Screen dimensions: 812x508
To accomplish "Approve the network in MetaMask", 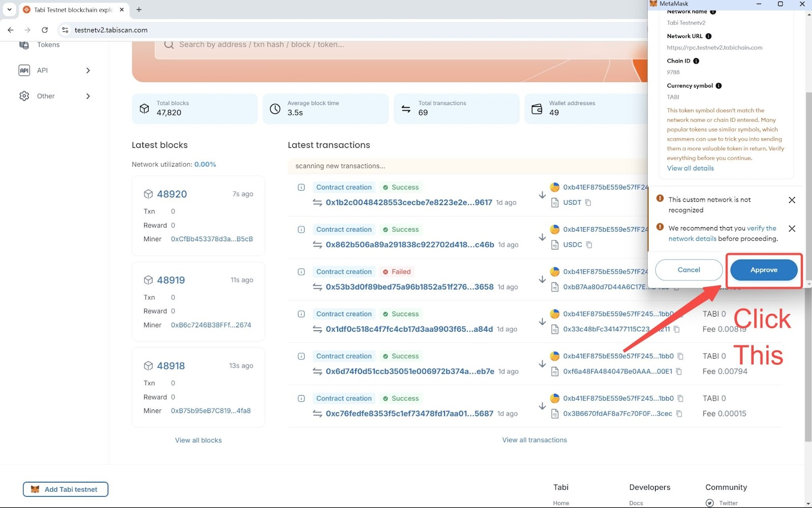I will click(x=764, y=270).
